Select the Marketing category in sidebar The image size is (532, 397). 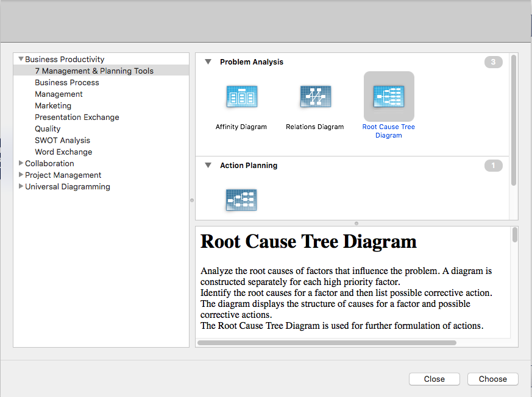click(53, 105)
